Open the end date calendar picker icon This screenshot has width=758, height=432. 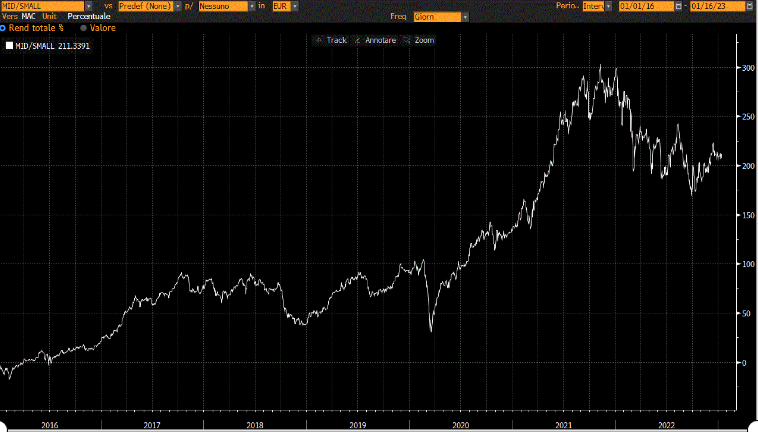tap(751, 6)
